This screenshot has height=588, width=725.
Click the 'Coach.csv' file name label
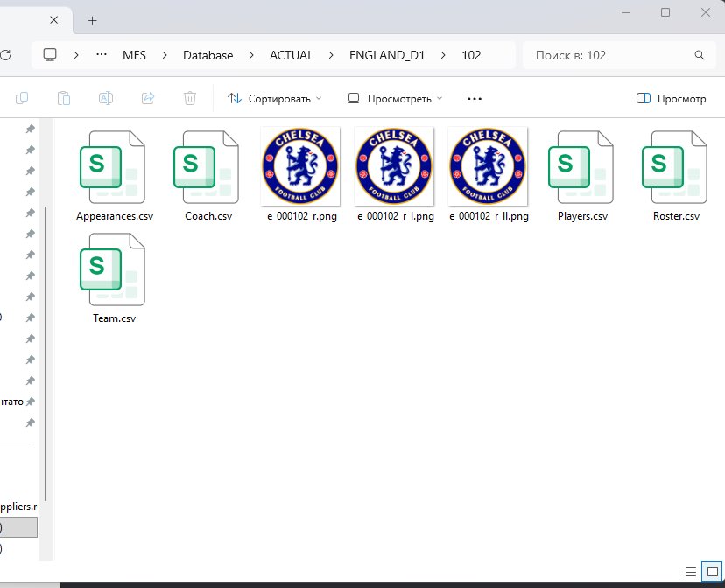click(208, 216)
